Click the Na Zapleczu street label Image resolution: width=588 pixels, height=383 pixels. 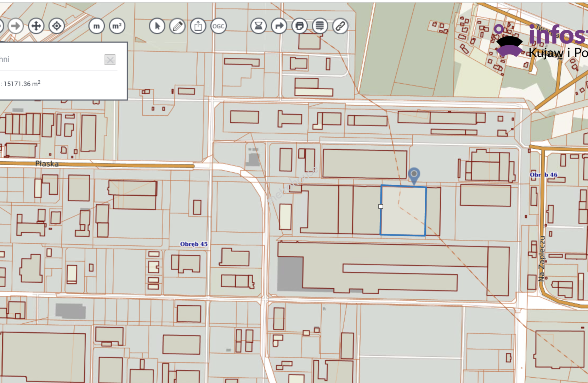pyautogui.click(x=542, y=259)
